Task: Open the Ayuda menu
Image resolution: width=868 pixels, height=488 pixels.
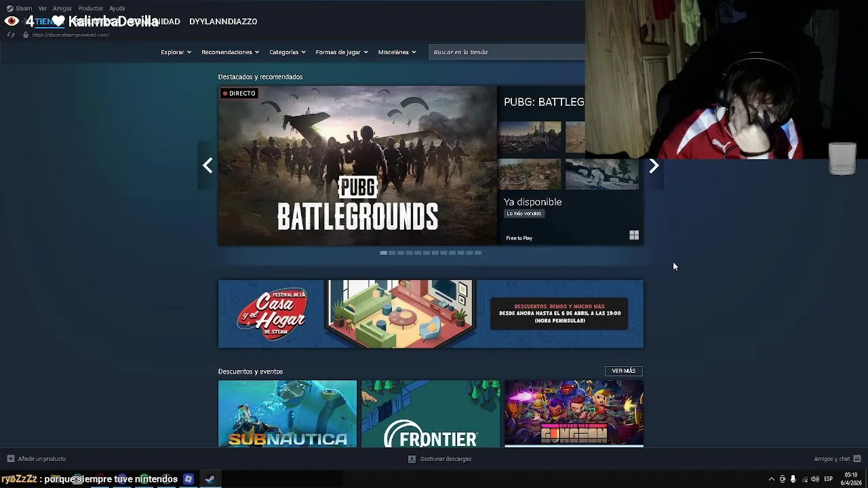Action: coord(117,9)
